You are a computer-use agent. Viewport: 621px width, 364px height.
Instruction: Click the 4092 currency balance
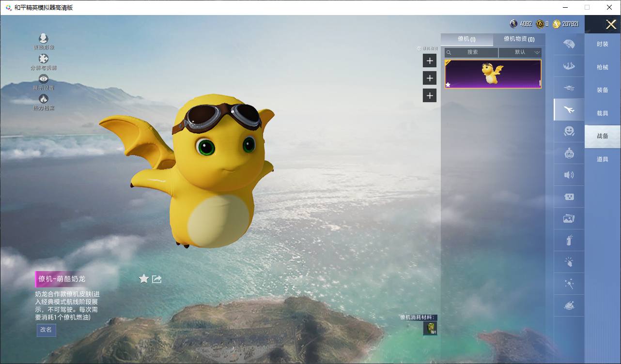point(526,24)
